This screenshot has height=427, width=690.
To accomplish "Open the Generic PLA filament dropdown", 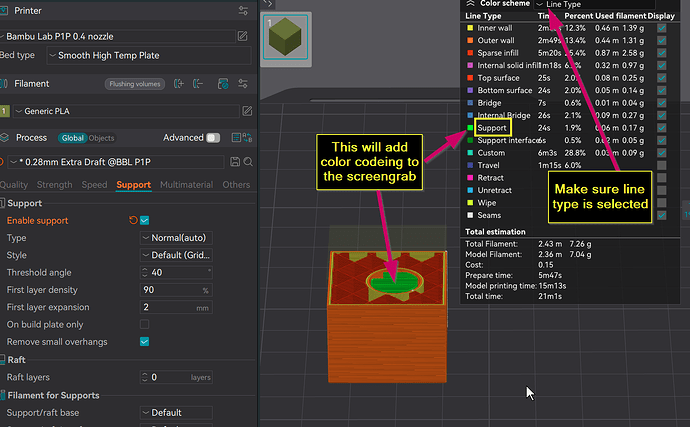I will [126, 111].
